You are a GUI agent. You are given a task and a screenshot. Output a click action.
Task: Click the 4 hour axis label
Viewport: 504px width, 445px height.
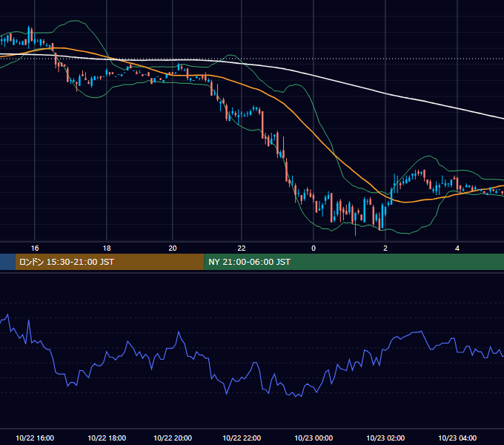pyautogui.click(x=457, y=248)
